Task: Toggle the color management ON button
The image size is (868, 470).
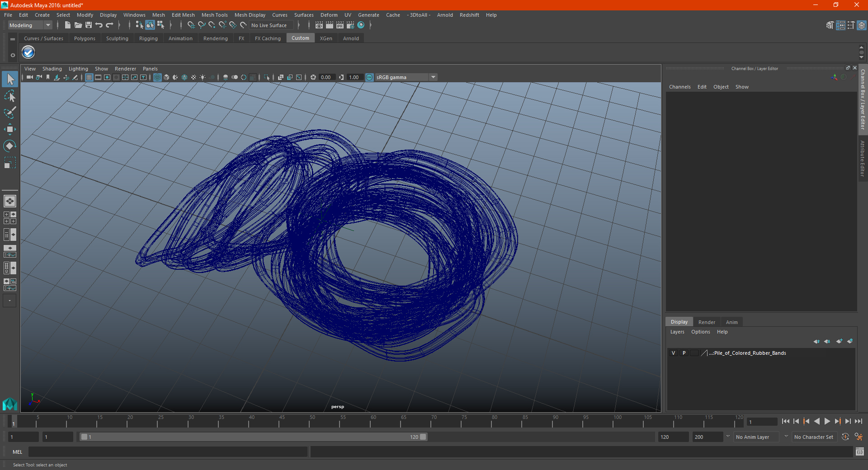Action: pos(369,77)
